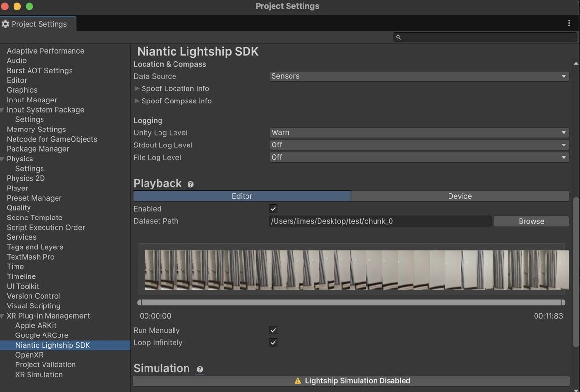
Task: Open the Stdout Log Level dropdown
Action: pyautogui.click(x=419, y=145)
